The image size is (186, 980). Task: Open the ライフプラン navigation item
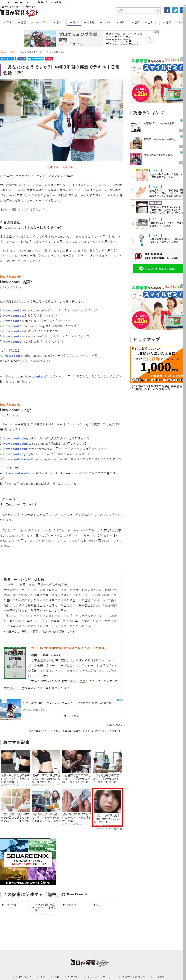pos(40,22)
